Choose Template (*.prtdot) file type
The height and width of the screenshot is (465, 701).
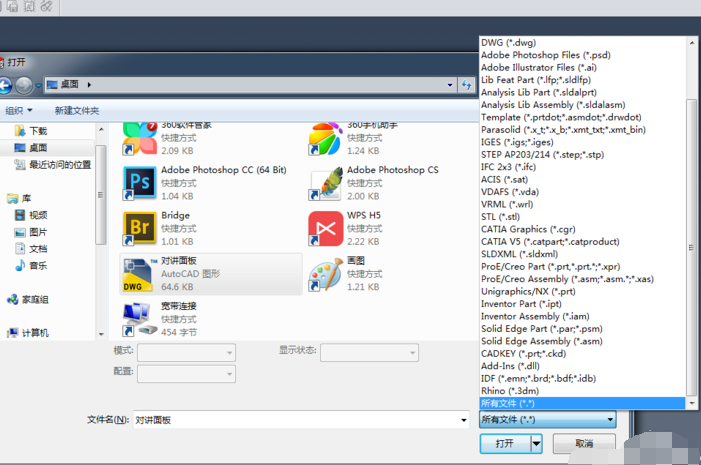pos(583,117)
